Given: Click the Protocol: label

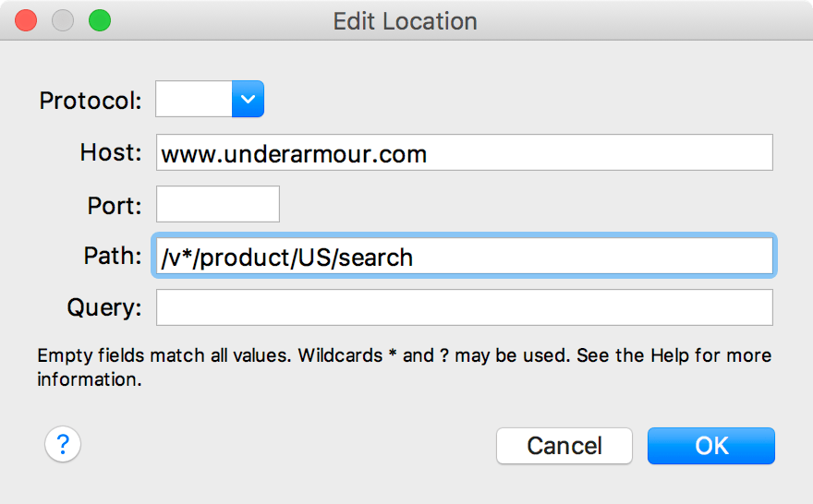Looking at the screenshot, I should coord(91,100).
